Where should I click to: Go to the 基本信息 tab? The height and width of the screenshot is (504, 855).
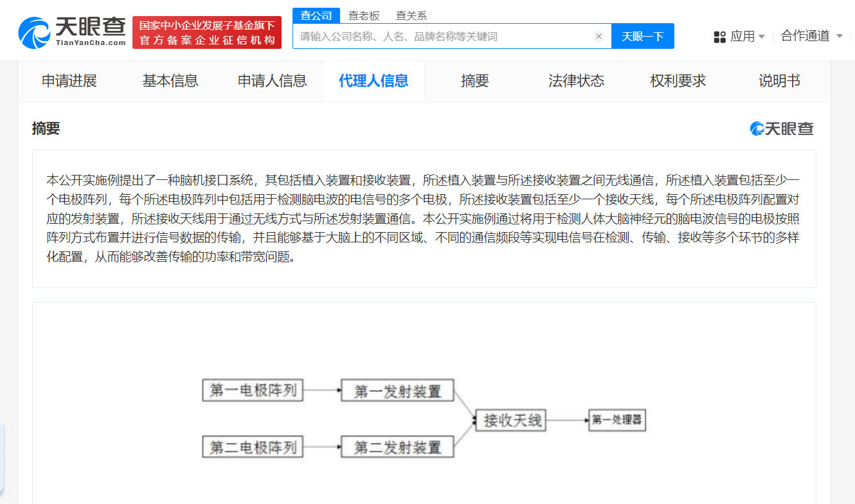(x=170, y=81)
